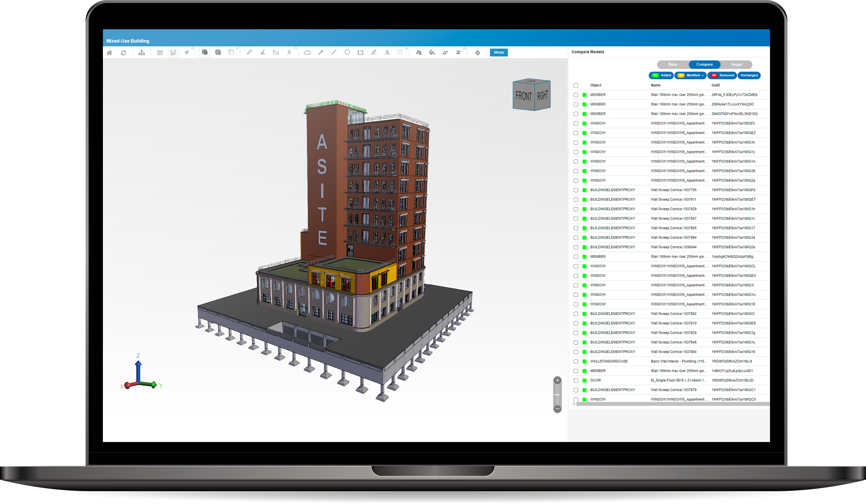This screenshot has height=504, width=866.
Task: Tick the select-all checkbox in Object header
Action: 576,86
